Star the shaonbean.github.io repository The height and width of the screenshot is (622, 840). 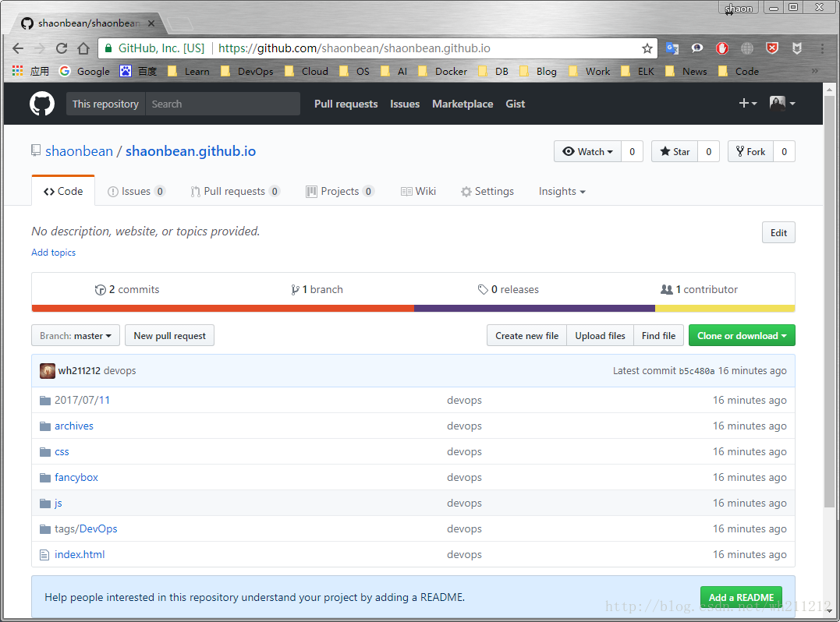(x=673, y=151)
